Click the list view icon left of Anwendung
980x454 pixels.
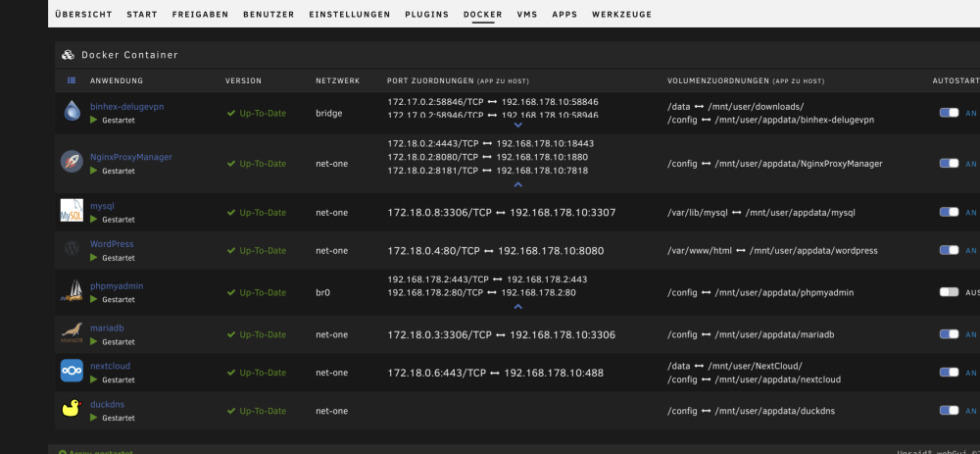(x=72, y=80)
